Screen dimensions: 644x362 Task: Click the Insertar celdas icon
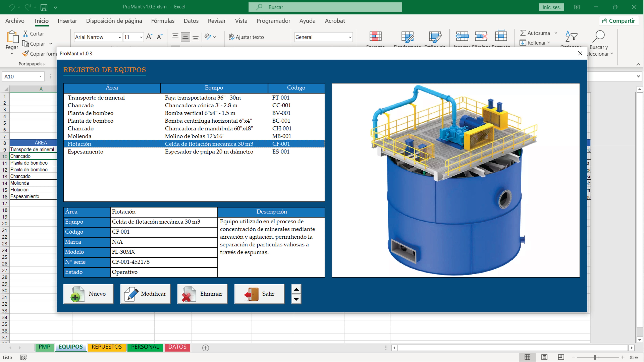pos(462,37)
